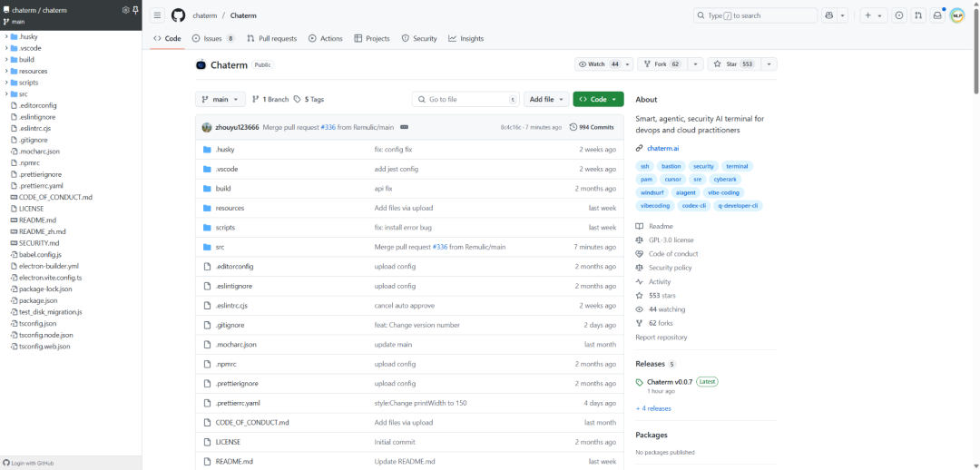This screenshot has width=980, height=470.
Task: Open the Projects tab
Action: [372, 39]
